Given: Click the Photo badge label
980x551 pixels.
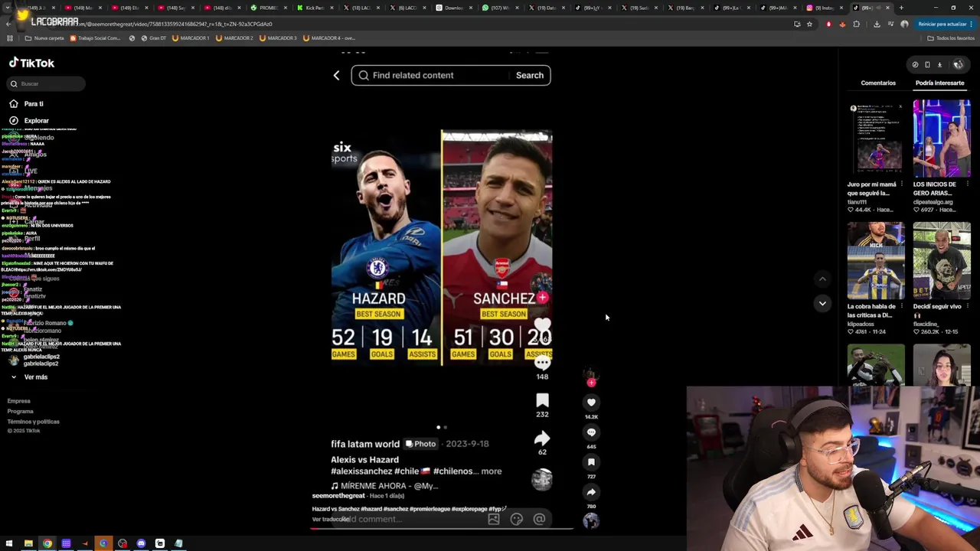Looking at the screenshot, I should click(420, 444).
